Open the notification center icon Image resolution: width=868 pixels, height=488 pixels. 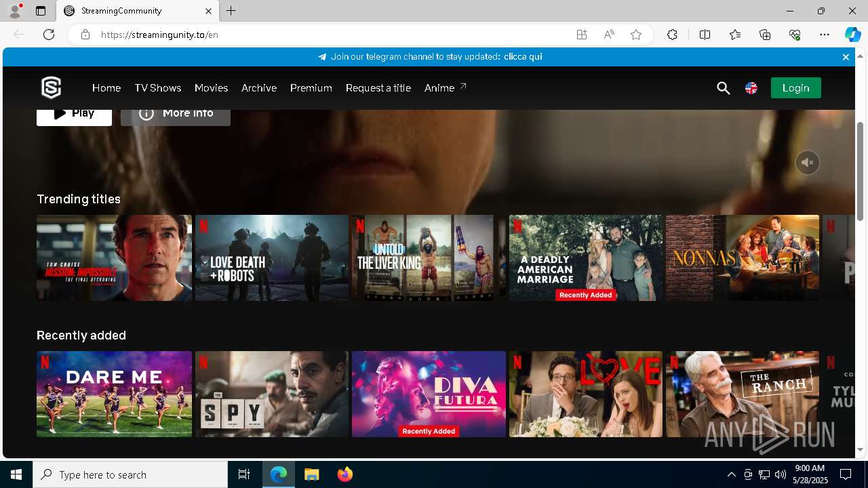[x=846, y=474]
